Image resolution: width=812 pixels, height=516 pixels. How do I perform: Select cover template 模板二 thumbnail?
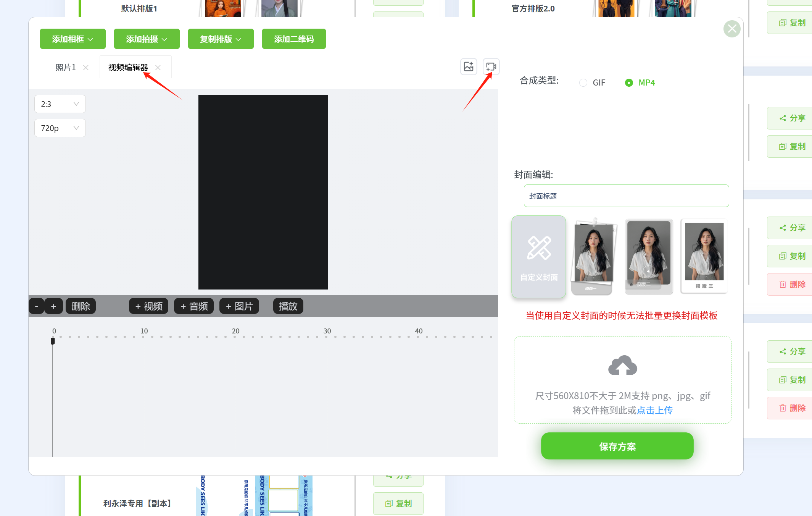pos(649,257)
